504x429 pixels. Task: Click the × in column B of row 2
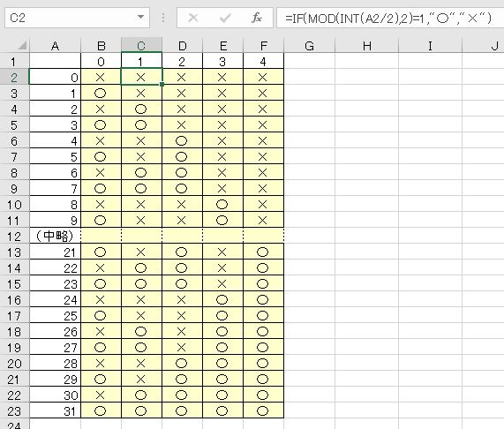click(100, 77)
